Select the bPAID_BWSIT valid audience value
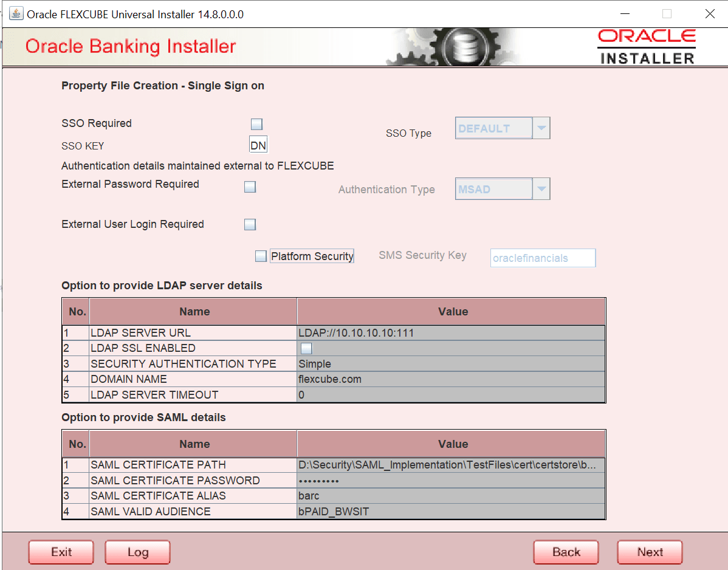The height and width of the screenshot is (570, 728). pyautogui.click(x=451, y=512)
